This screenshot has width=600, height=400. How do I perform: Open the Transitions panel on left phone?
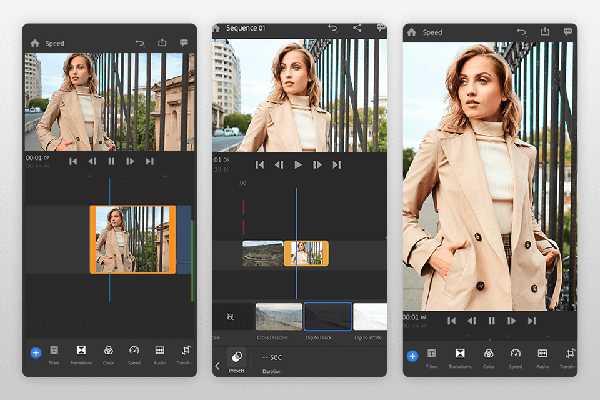[81, 354]
